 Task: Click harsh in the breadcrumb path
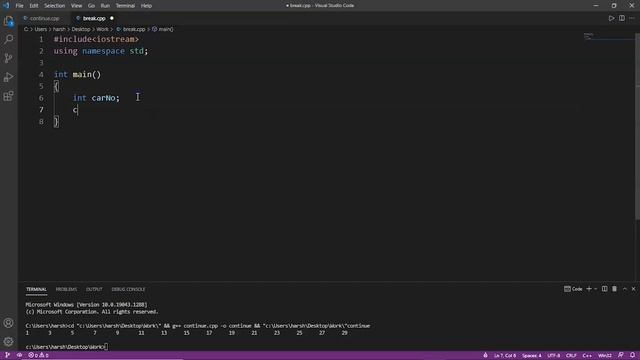pos(59,29)
